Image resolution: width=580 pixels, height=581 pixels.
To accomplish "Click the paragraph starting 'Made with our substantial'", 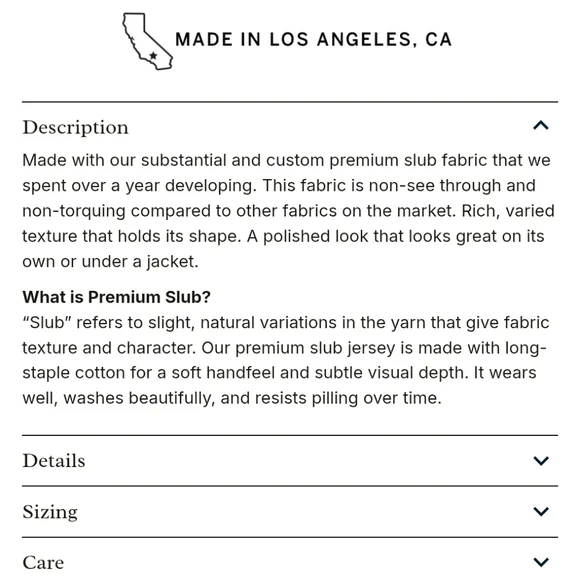I will pyautogui.click(x=288, y=211).
